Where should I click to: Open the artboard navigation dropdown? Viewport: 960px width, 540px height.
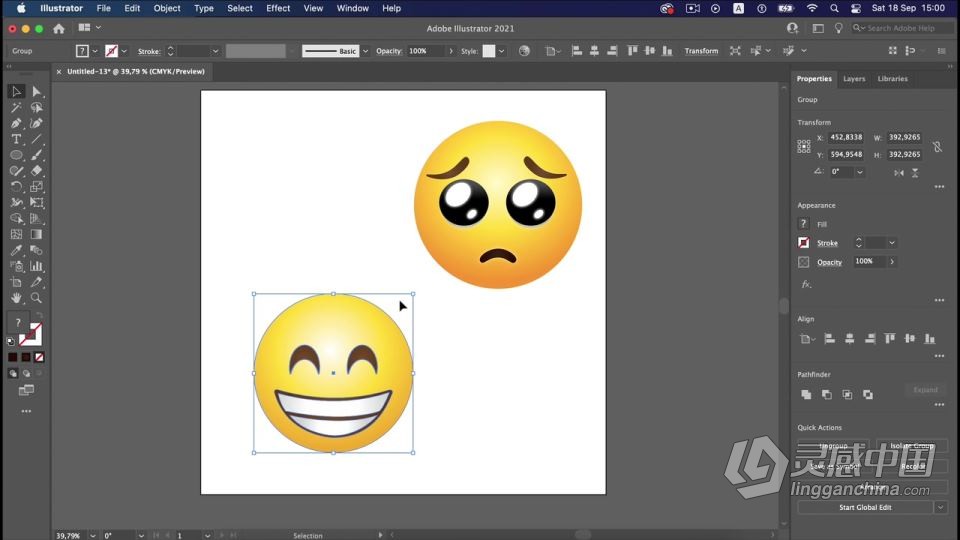pos(208,536)
